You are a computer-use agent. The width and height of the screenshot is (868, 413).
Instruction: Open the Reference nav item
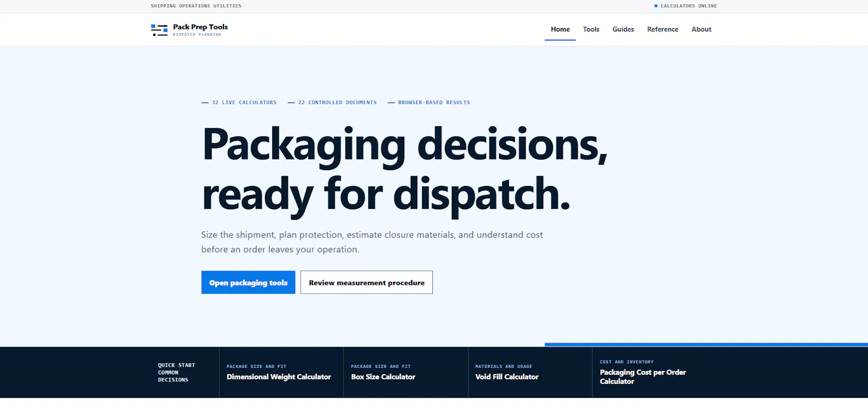point(663,29)
